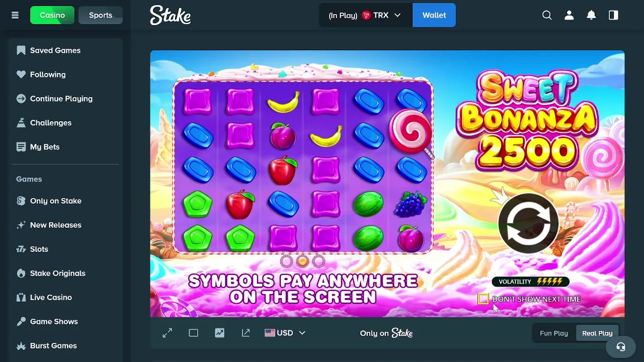Open live stats chart icon
Screen dimensions: 644x362
(219, 333)
